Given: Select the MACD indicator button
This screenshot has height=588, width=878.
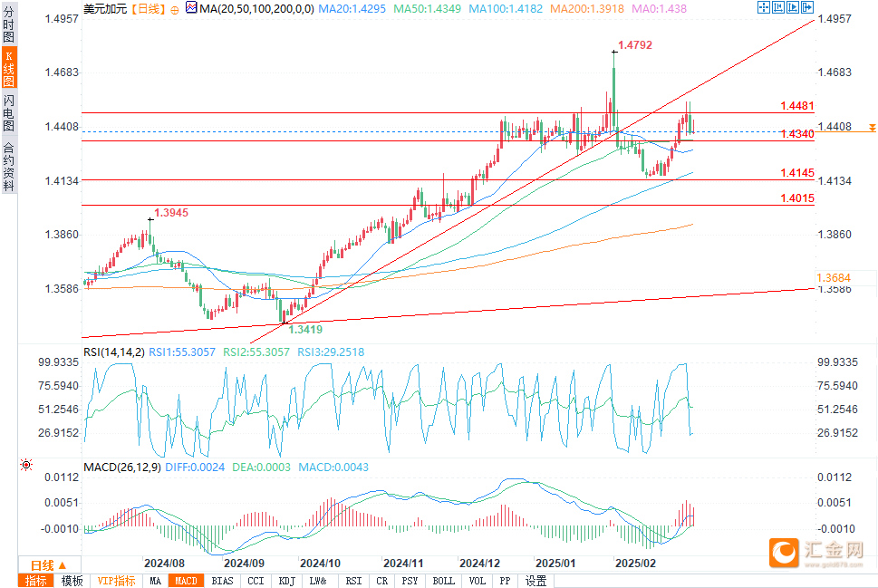Looking at the screenshot, I should (186, 581).
